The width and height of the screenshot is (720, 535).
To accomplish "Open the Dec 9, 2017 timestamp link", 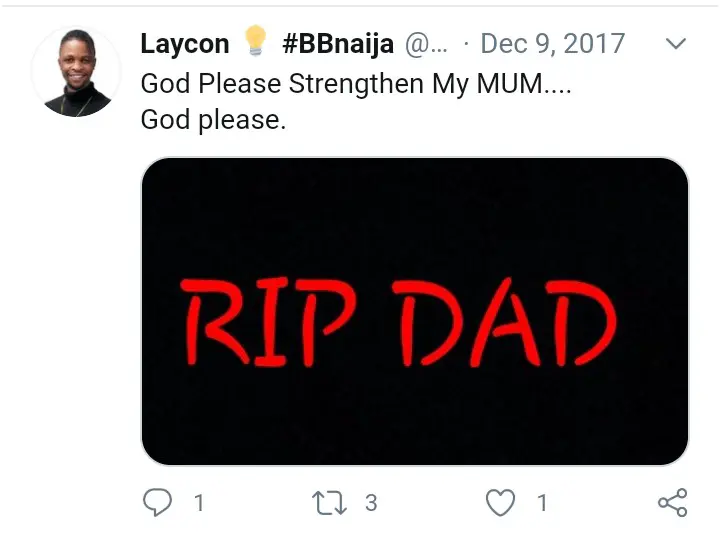I will click(x=553, y=44).
